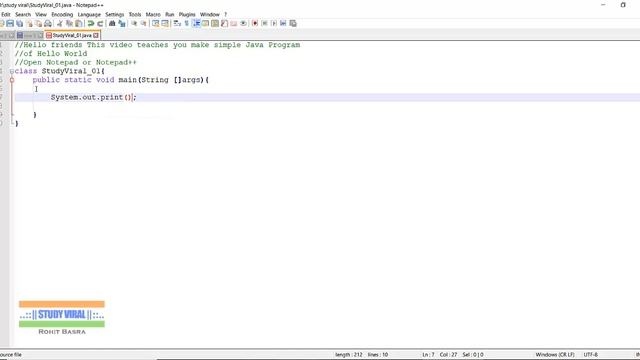Click the Copy toolbar icon
The image size is (640, 360).
click(69, 24)
